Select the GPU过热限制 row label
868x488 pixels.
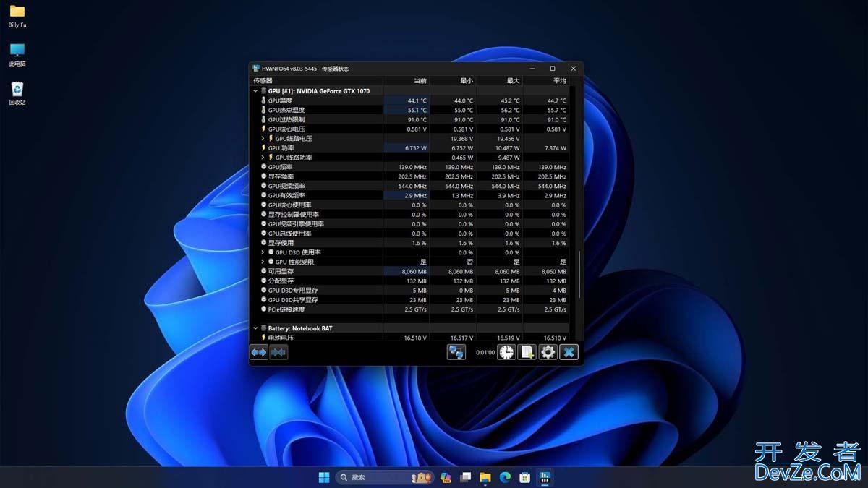point(286,119)
